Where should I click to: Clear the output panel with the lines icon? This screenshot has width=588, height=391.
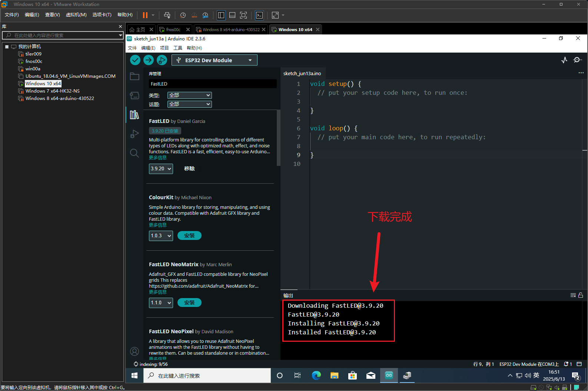pyautogui.click(x=573, y=295)
